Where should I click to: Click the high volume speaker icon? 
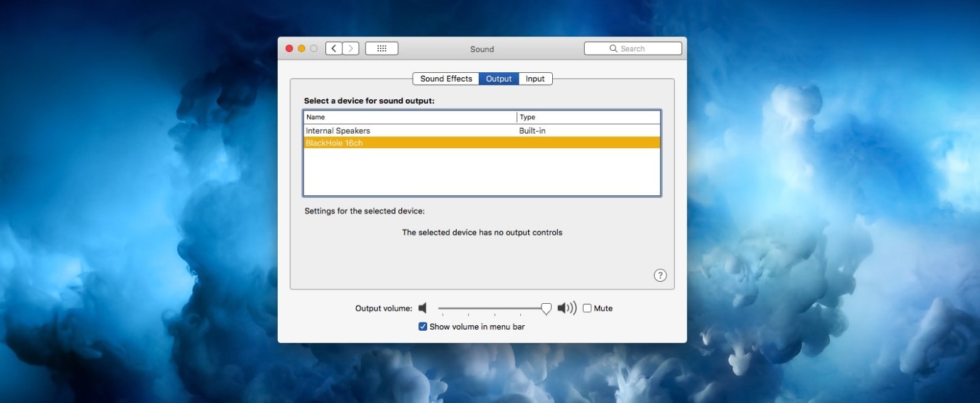[566, 308]
